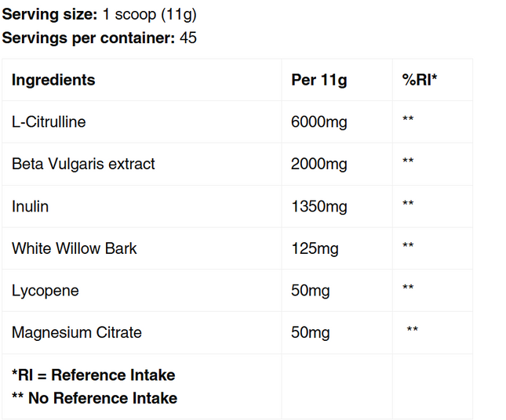This screenshot has width=506, height=420.
Task: Click the ** marker in the L-Citrulline row
Action: click(408, 120)
